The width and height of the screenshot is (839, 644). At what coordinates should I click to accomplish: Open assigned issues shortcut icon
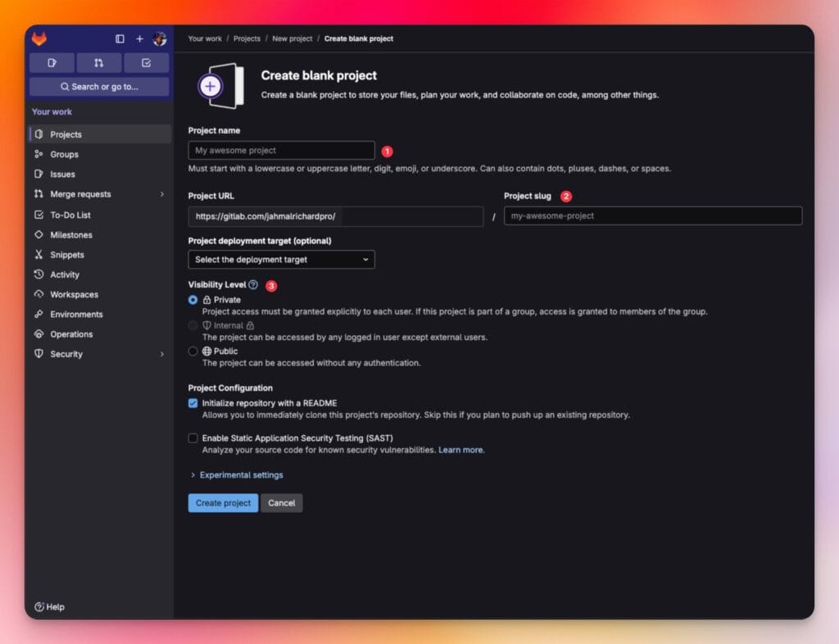click(x=52, y=63)
